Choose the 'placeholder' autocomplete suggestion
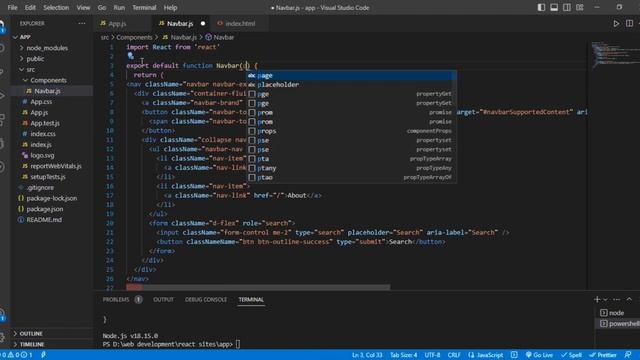 coord(351,84)
